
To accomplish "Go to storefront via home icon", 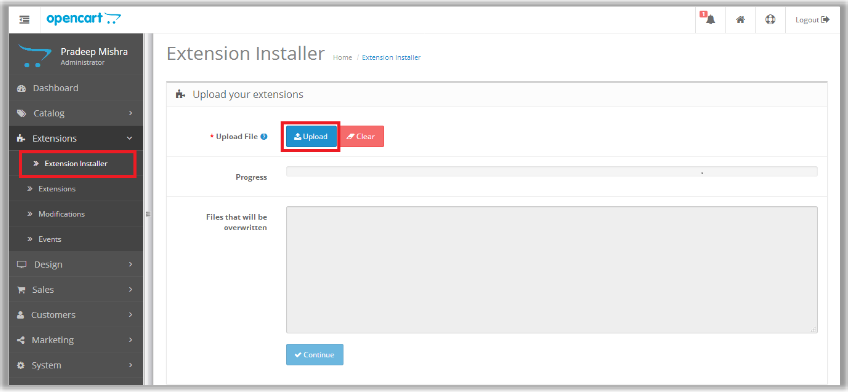I will tap(740, 19).
